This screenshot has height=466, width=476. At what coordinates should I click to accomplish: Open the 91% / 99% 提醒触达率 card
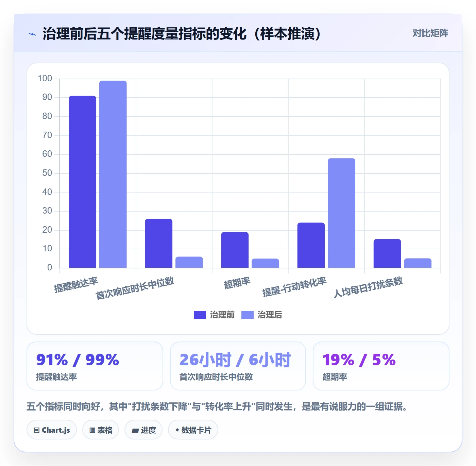(95, 366)
